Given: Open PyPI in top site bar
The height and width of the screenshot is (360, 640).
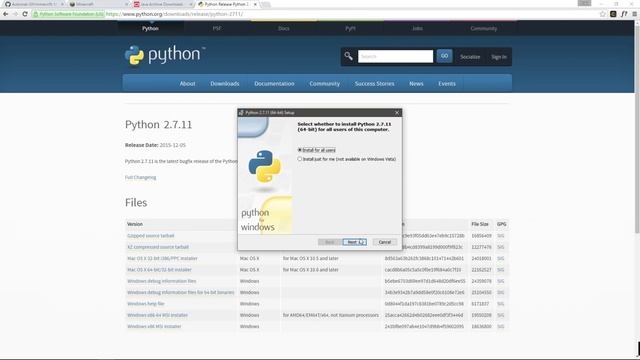Looking at the screenshot, I should pos(350,29).
